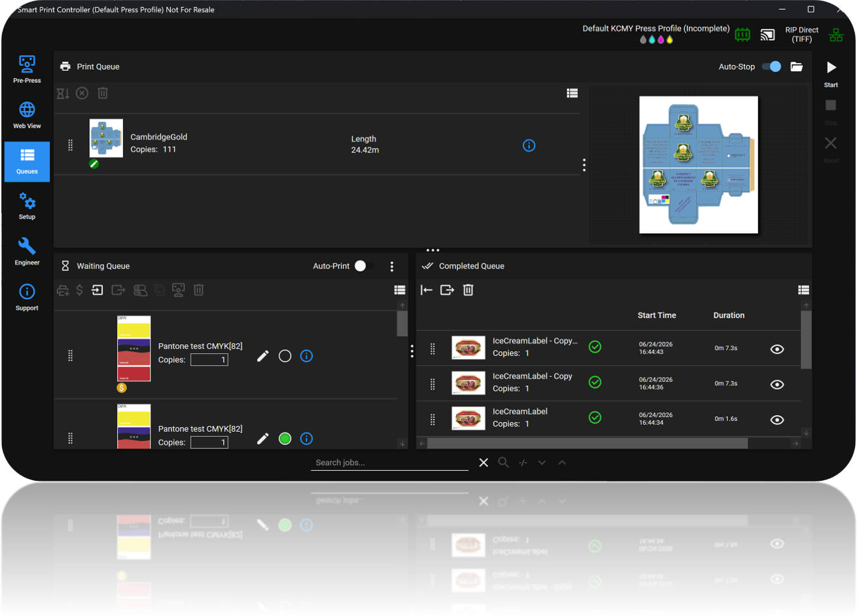Move job to print queue with arrow-in-box icon
857x616 pixels.
coord(97,290)
